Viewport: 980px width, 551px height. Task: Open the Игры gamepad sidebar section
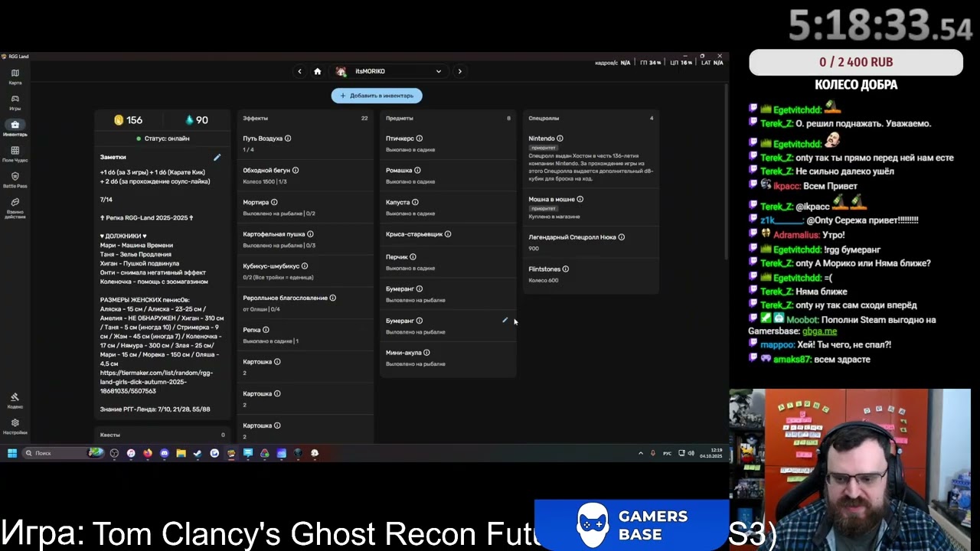pyautogui.click(x=15, y=103)
